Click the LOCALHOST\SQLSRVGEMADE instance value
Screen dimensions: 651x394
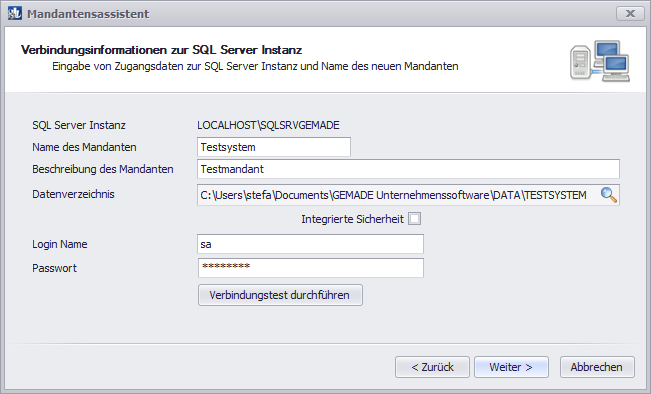(x=268, y=125)
